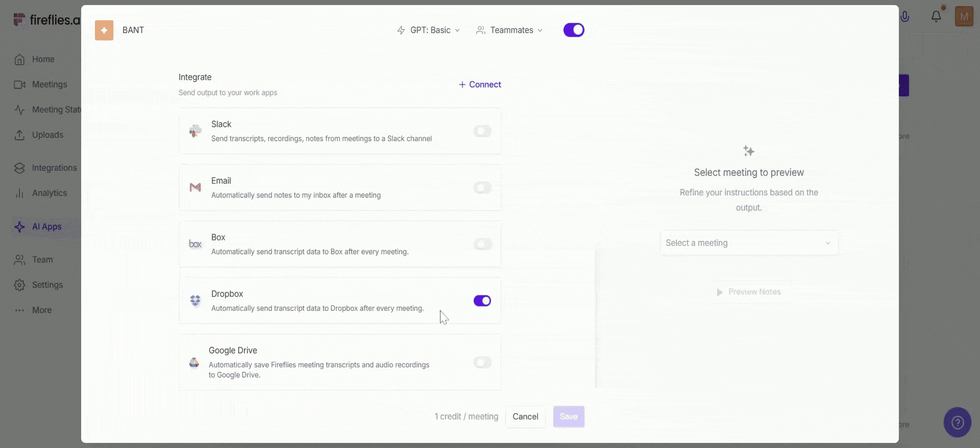Click the Save button
Screen dimensions: 980x448
(569, 417)
